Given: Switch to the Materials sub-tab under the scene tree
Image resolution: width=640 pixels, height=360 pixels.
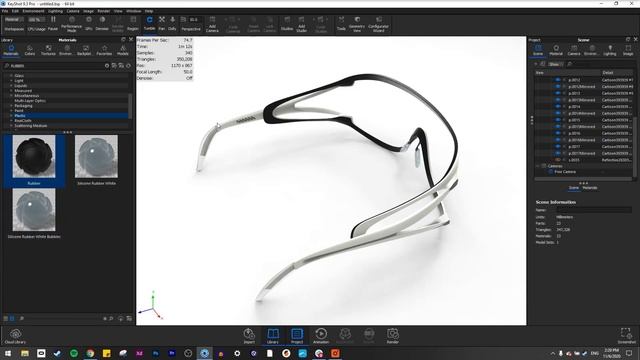Looking at the screenshot, I should pos(590,188).
